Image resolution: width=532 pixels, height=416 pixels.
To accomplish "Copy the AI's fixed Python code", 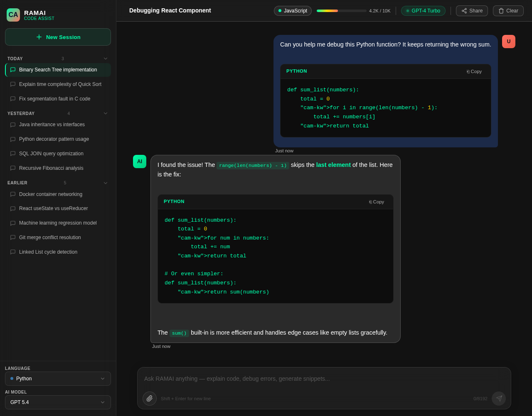I will 377,202.
